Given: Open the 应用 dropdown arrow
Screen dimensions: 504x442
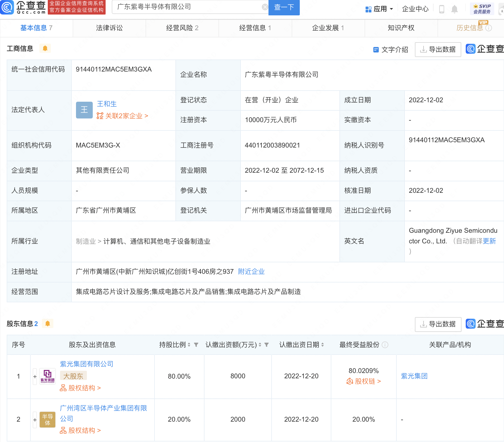Looking at the screenshot, I should coord(391,9).
